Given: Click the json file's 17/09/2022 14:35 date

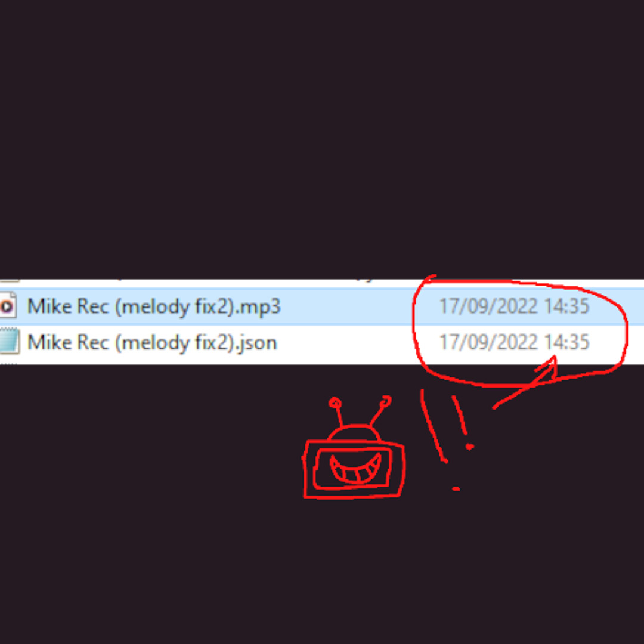Looking at the screenshot, I should 514,342.
